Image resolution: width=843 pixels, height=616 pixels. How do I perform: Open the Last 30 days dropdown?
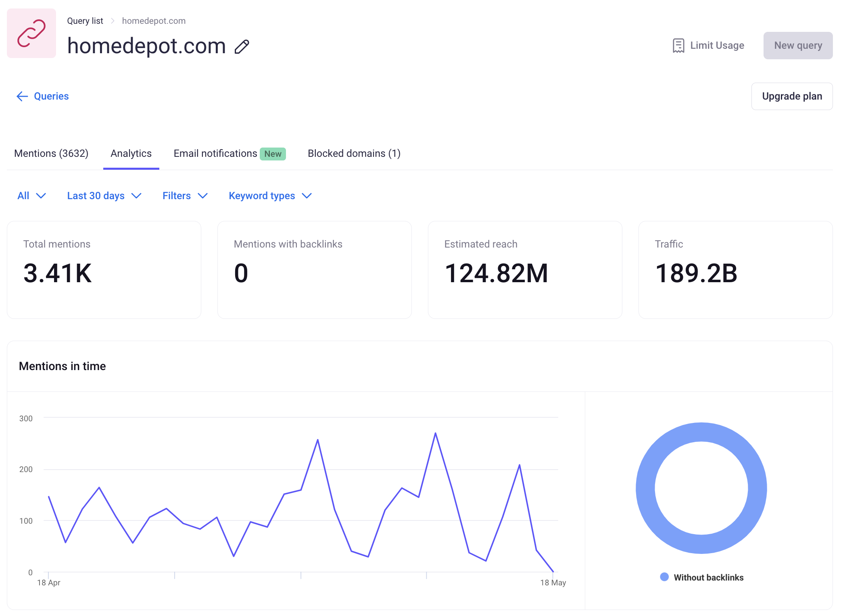pos(104,196)
